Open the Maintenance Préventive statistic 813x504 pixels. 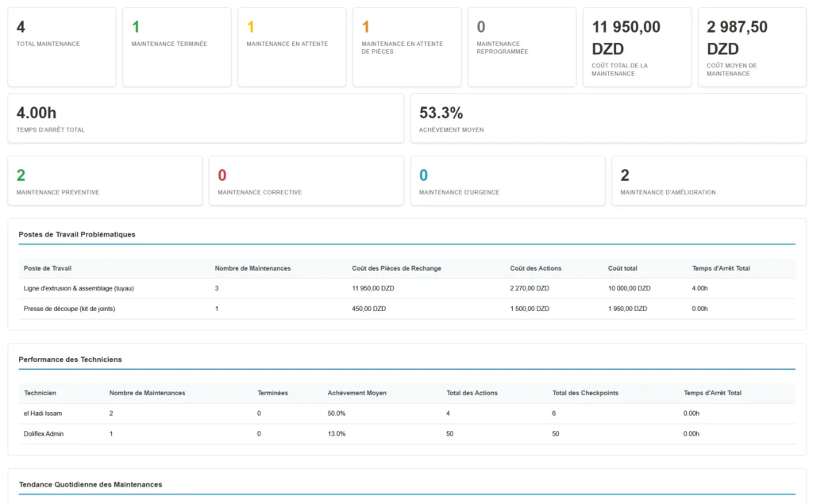(105, 180)
